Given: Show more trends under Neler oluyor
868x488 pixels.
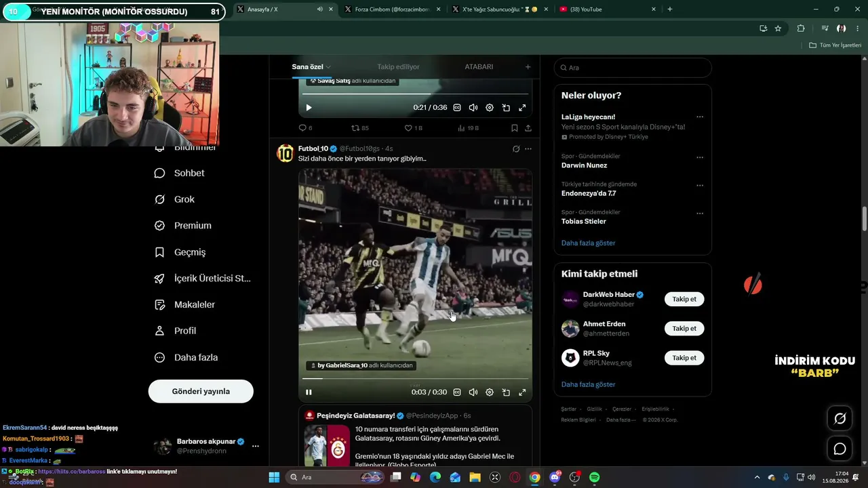Looking at the screenshot, I should click(x=589, y=243).
